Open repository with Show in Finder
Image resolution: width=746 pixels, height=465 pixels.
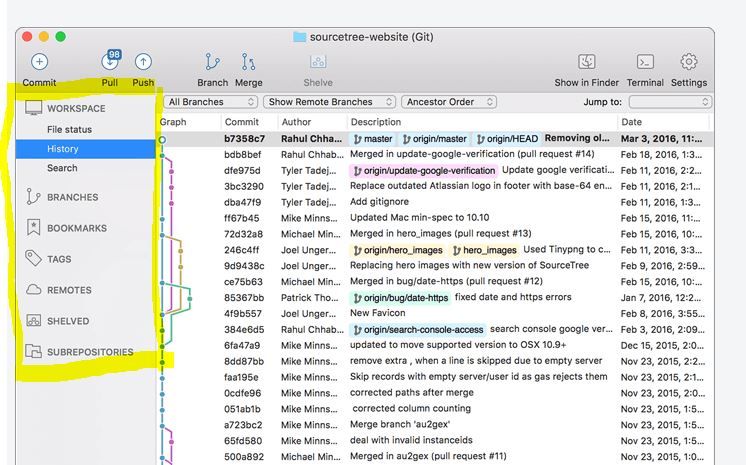point(587,61)
